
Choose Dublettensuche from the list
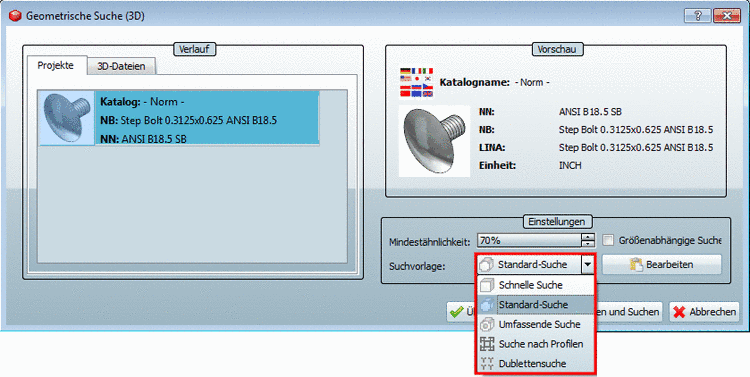click(536, 364)
